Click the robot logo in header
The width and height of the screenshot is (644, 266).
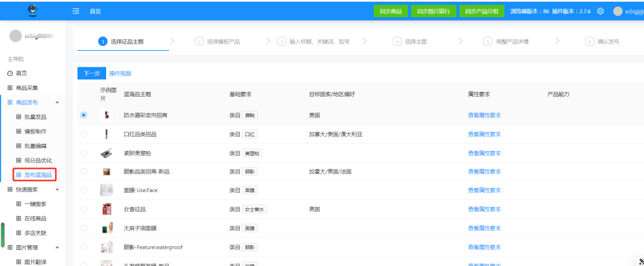tap(33, 10)
